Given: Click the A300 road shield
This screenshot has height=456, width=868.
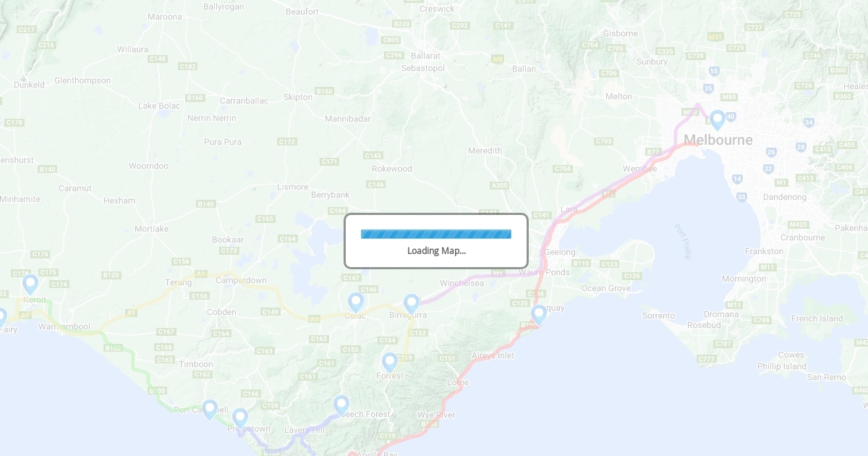Looking at the screenshot, I should pyautogui.click(x=499, y=185).
